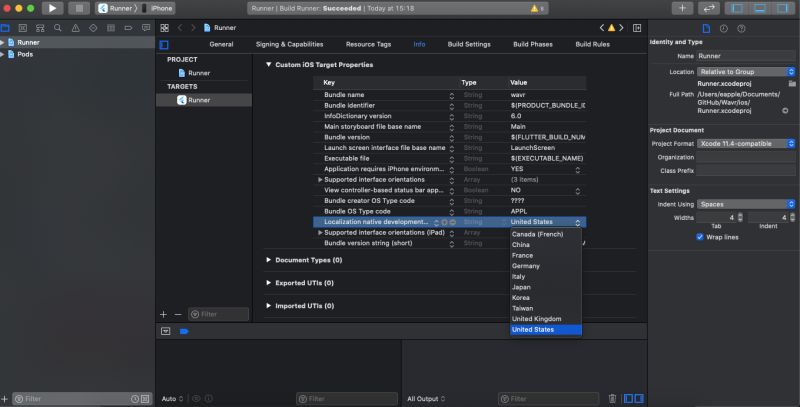The width and height of the screenshot is (800, 407).
Task: Remove target with the minus button
Action: (x=178, y=314)
